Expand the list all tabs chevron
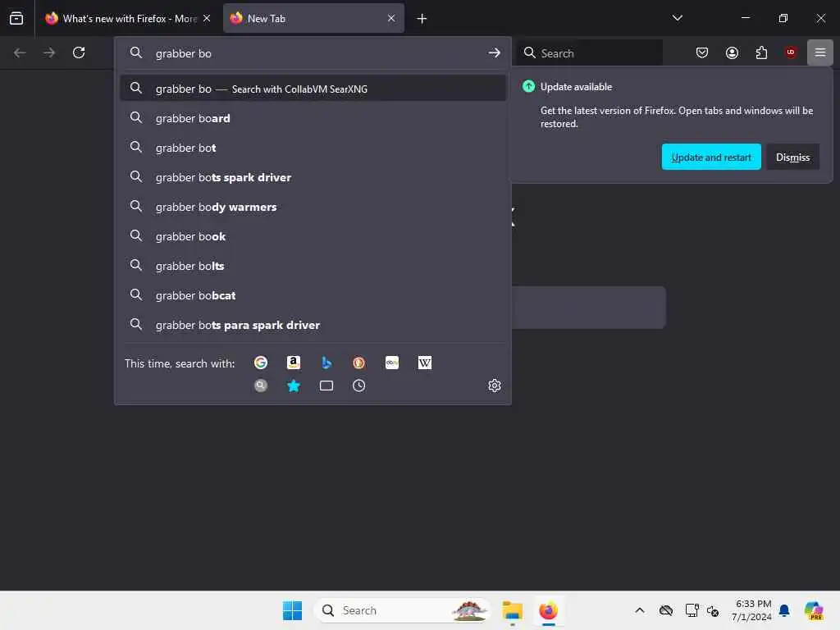The image size is (840, 630). pos(677,18)
